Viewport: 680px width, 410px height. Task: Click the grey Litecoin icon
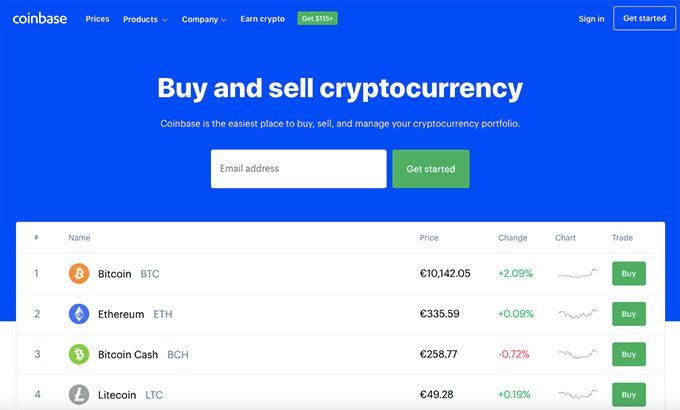point(79,394)
